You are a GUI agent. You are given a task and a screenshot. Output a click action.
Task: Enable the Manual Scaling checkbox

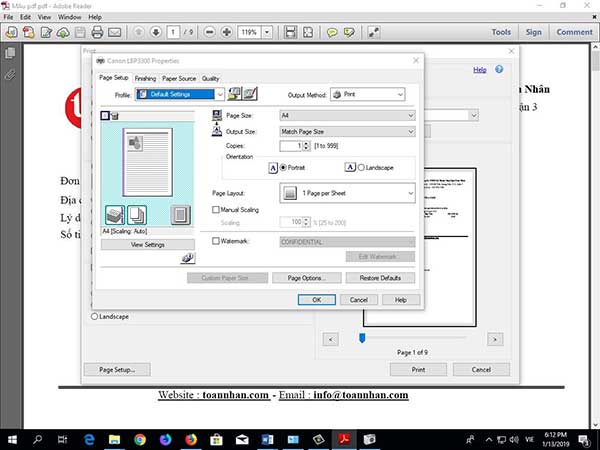coord(216,210)
